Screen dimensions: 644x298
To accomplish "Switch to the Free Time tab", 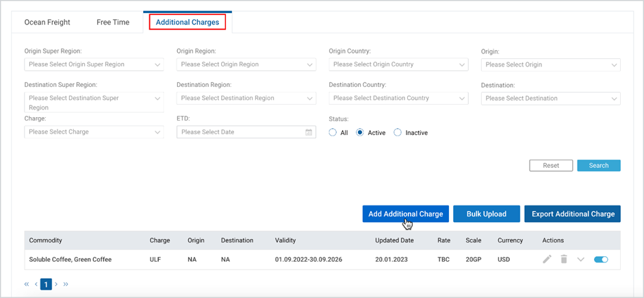I will (x=113, y=22).
